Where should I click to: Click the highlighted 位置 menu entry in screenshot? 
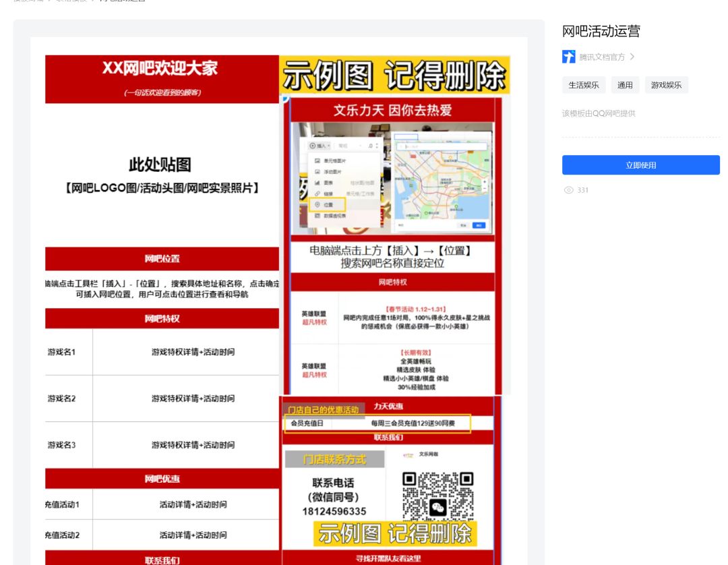click(x=328, y=204)
